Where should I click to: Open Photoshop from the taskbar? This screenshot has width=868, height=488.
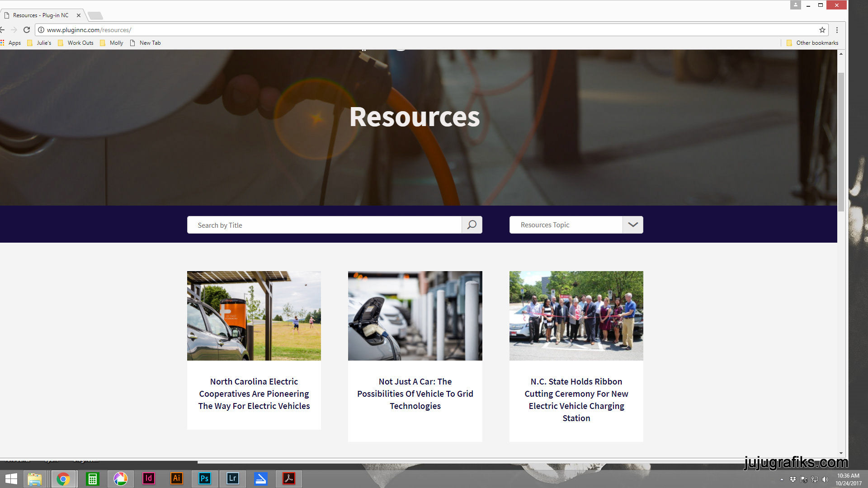coord(204,478)
